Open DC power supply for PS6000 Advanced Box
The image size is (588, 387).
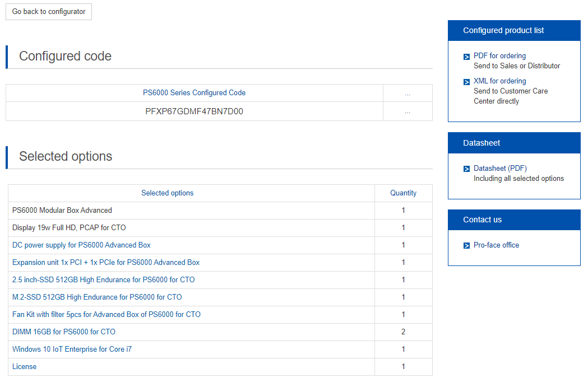pyautogui.click(x=81, y=245)
